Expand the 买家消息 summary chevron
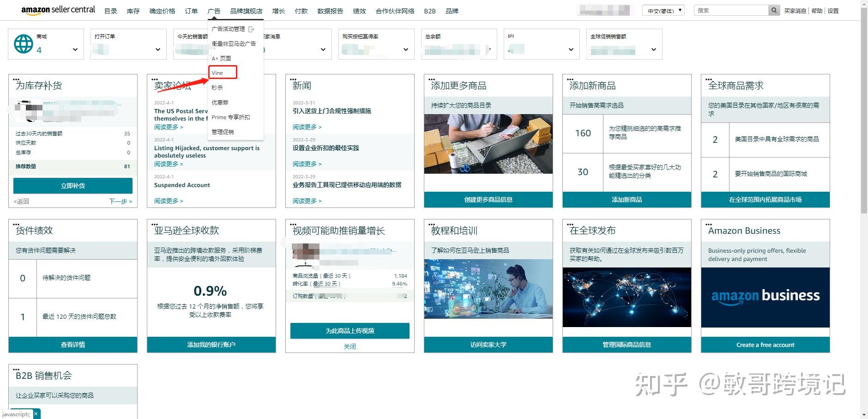Viewport: 868px width, 419px height. coord(323,49)
